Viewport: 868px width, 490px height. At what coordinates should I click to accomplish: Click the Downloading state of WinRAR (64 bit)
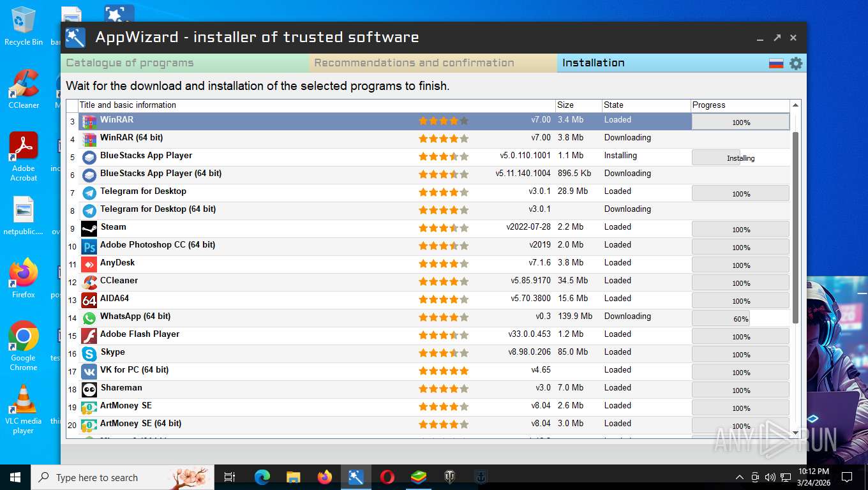[x=627, y=138]
